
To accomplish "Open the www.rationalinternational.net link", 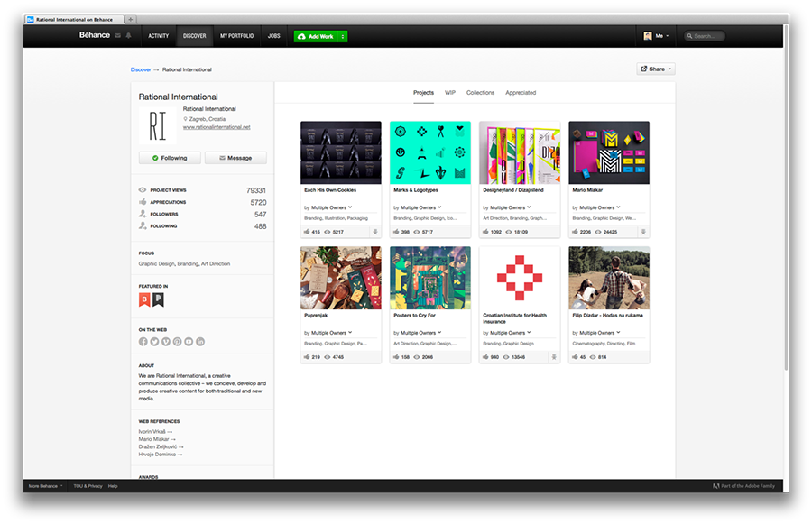I will point(217,127).
